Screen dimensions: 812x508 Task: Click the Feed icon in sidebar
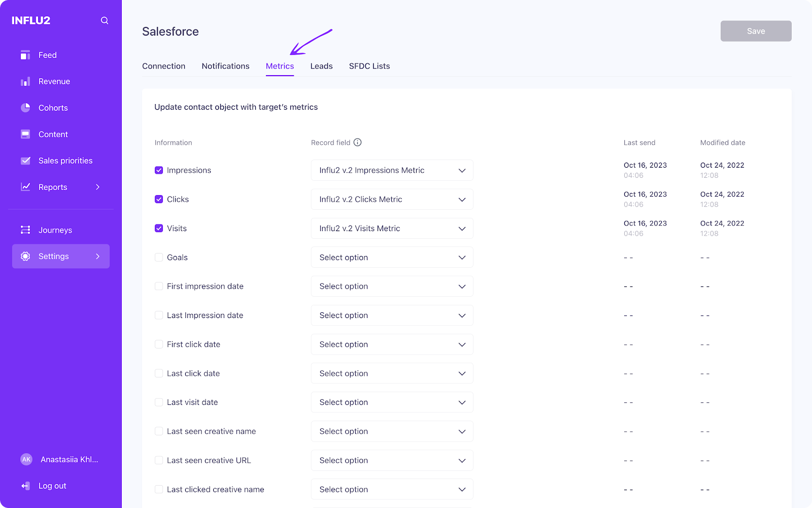pos(25,55)
